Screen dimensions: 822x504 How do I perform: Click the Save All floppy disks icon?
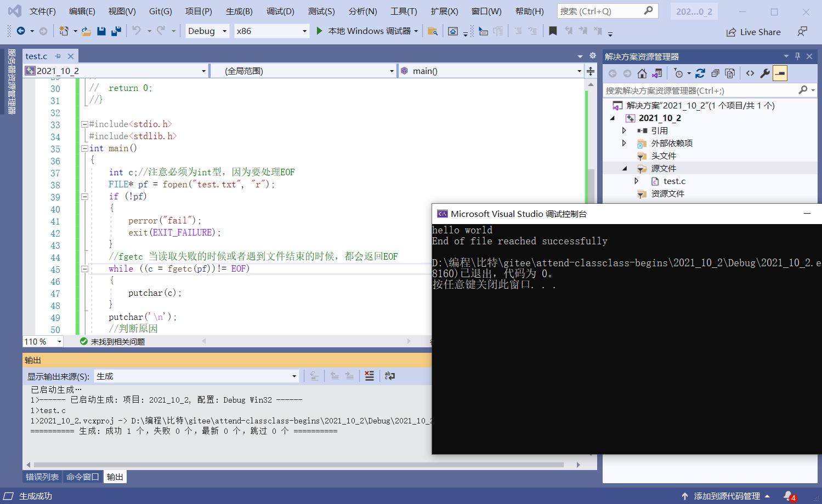tap(116, 31)
